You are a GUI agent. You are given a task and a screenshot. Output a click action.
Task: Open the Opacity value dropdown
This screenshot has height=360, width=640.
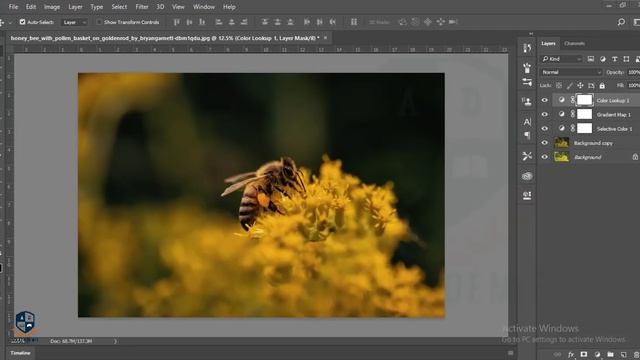pyautogui.click(x=633, y=72)
